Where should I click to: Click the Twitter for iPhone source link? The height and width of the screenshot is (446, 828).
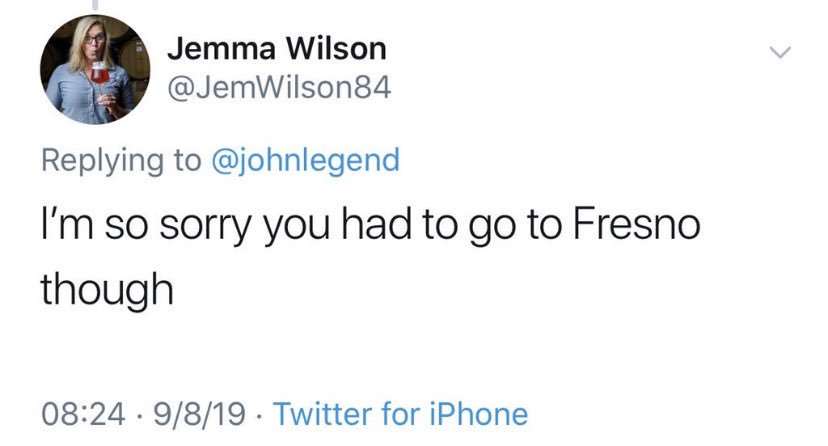399,413
